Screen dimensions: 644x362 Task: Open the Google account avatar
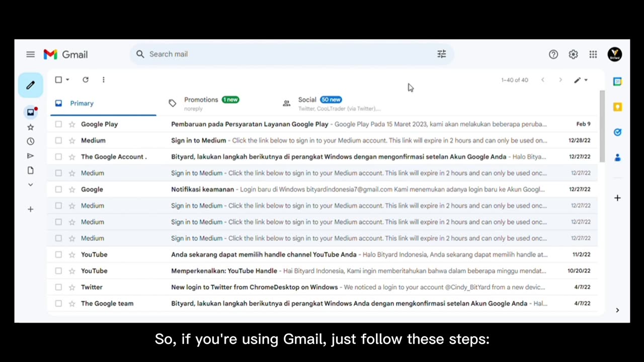click(615, 54)
